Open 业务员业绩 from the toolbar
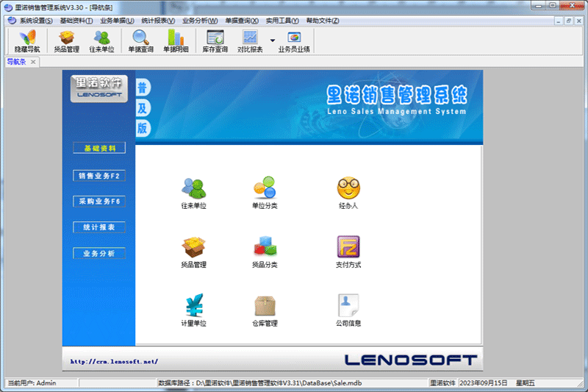Image resolution: width=588 pixels, height=392 pixels. tap(294, 41)
